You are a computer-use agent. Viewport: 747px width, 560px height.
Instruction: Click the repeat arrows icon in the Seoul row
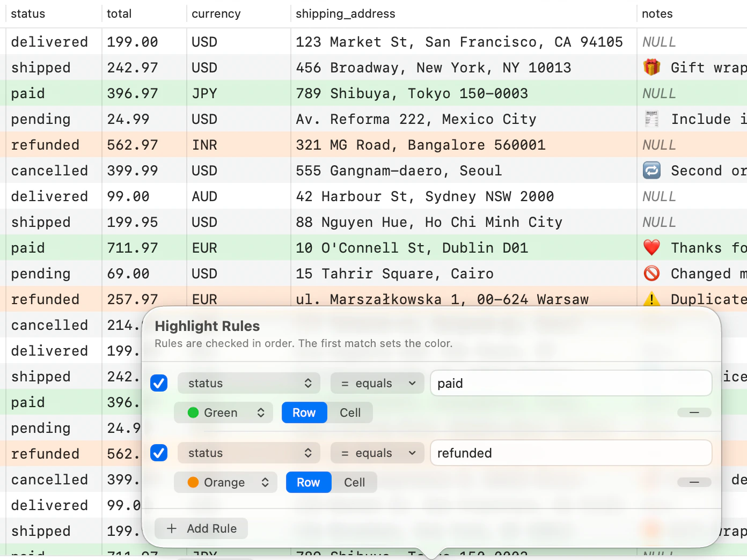pos(651,171)
